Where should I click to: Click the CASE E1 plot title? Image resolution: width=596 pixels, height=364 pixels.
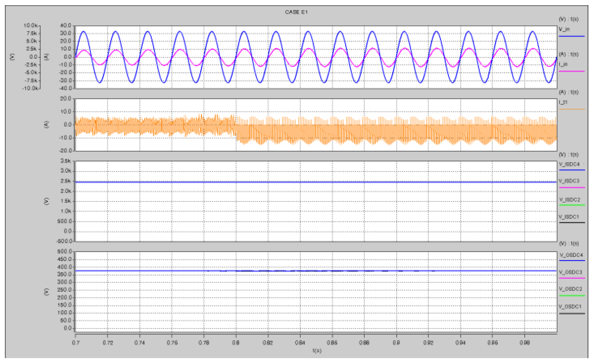pos(296,12)
